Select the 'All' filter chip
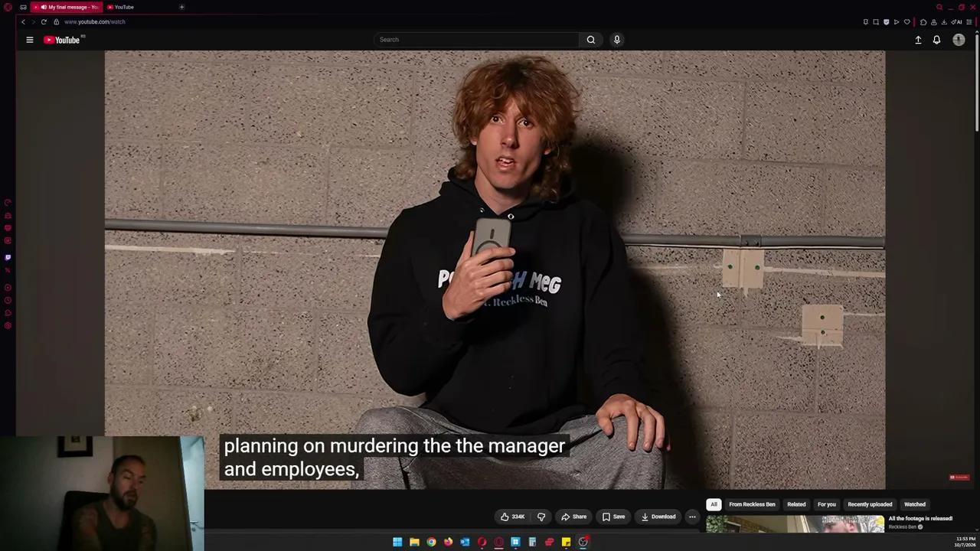The image size is (980, 551). point(714,504)
